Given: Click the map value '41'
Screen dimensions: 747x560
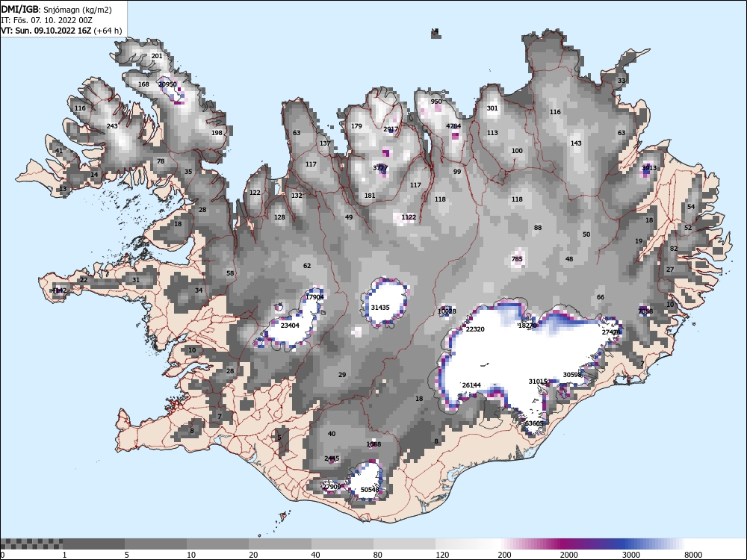Looking at the screenshot, I should point(58,151).
